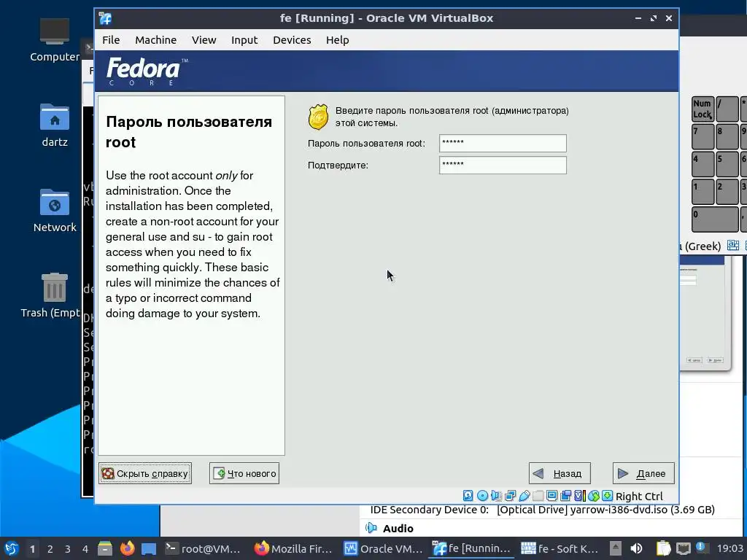Open the Input menu
The width and height of the screenshot is (747, 560).
[x=244, y=40]
